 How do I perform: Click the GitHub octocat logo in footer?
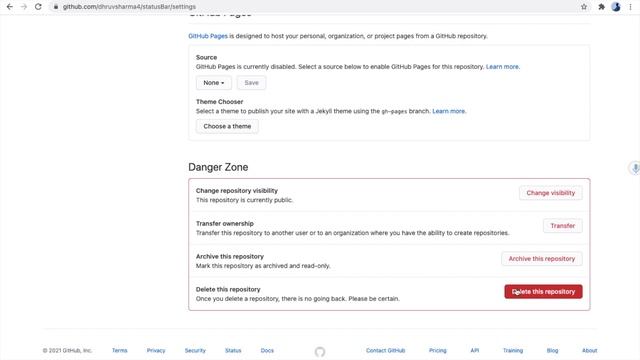320,351
